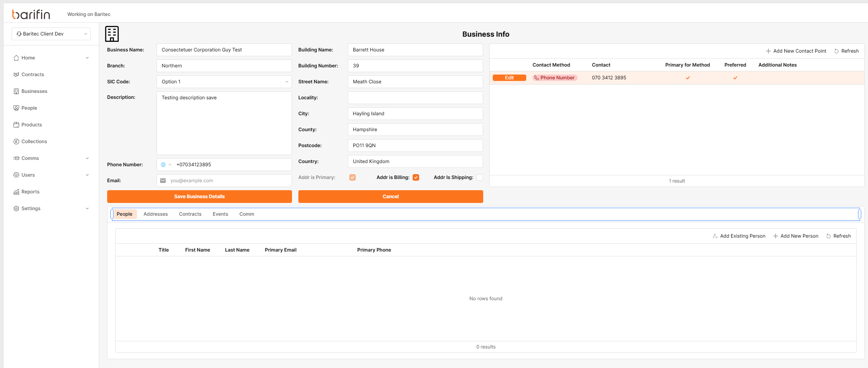
Task: Enable the Addr Is Shipping checkbox
Action: click(x=480, y=177)
